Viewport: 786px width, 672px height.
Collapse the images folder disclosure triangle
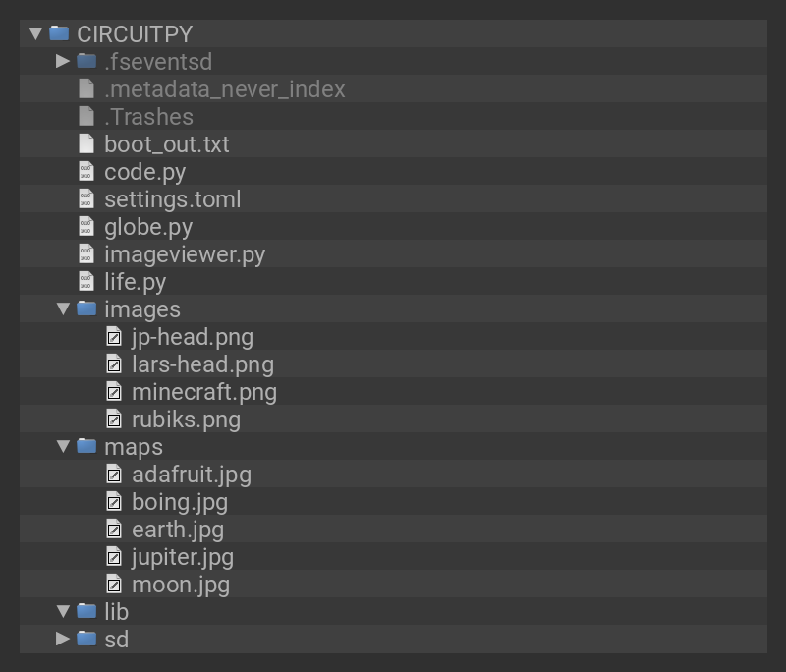tap(63, 308)
